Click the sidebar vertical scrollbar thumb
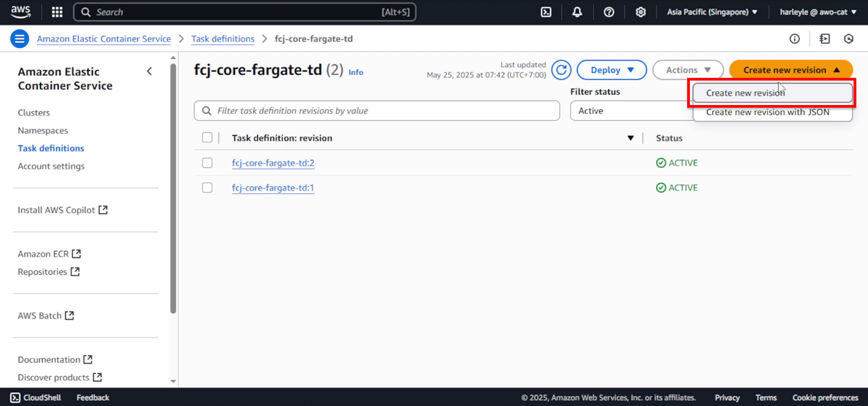Screen dimensions: 868x406 [173, 188]
